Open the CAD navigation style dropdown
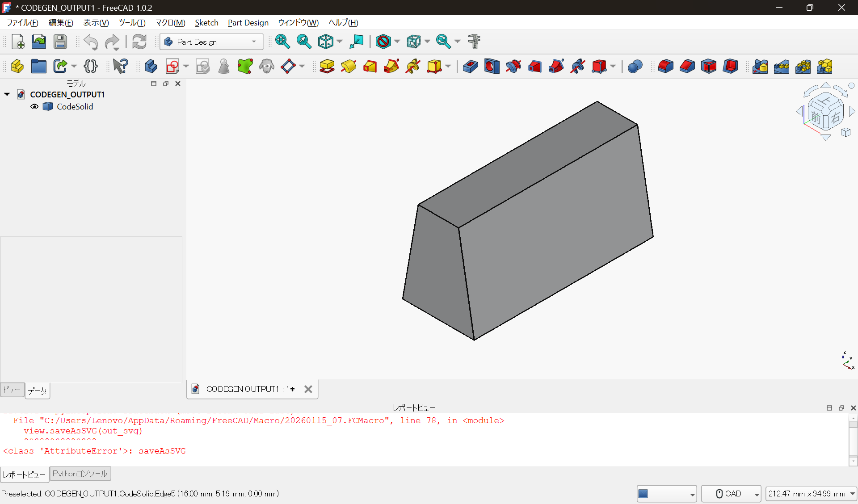 coord(731,494)
